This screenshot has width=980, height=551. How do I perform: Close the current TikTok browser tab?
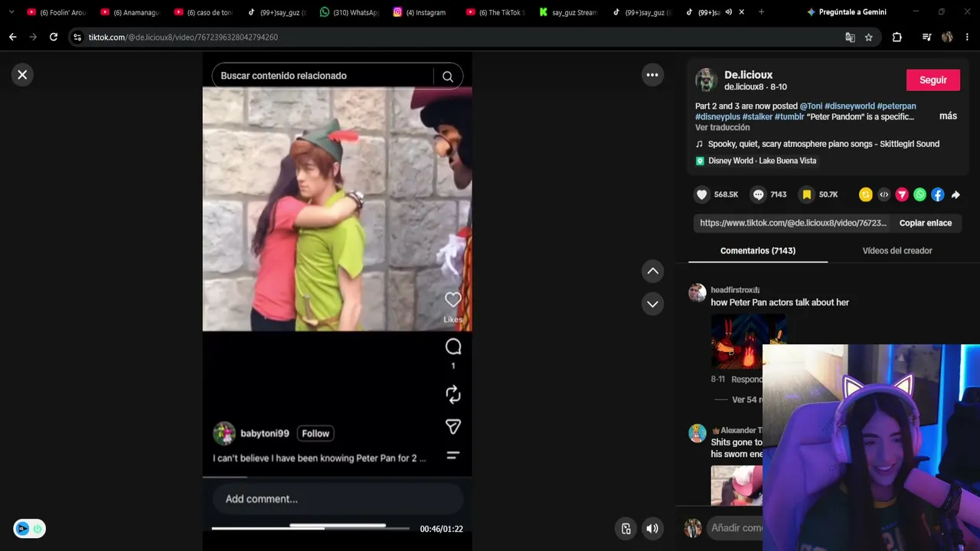[x=741, y=12]
